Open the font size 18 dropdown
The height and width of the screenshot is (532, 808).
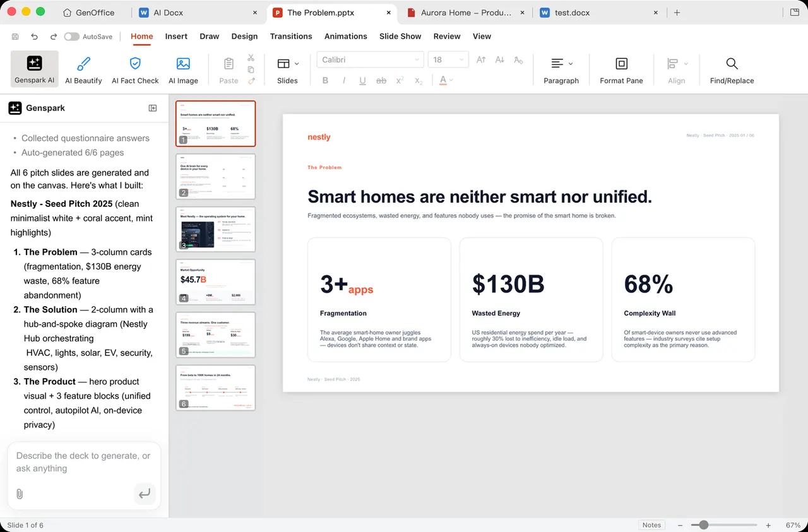coord(448,60)
